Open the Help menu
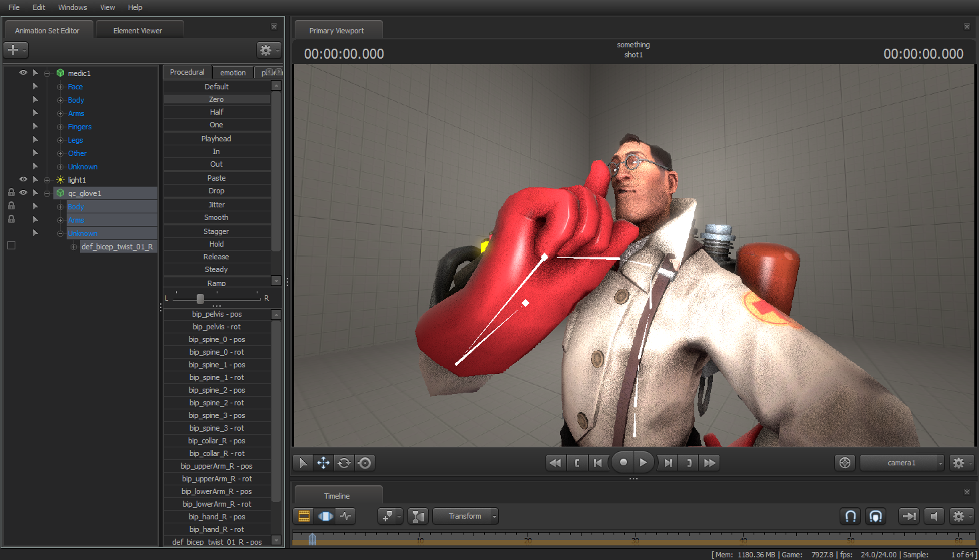This screenshot has height=560, width=979. [135, 7]
